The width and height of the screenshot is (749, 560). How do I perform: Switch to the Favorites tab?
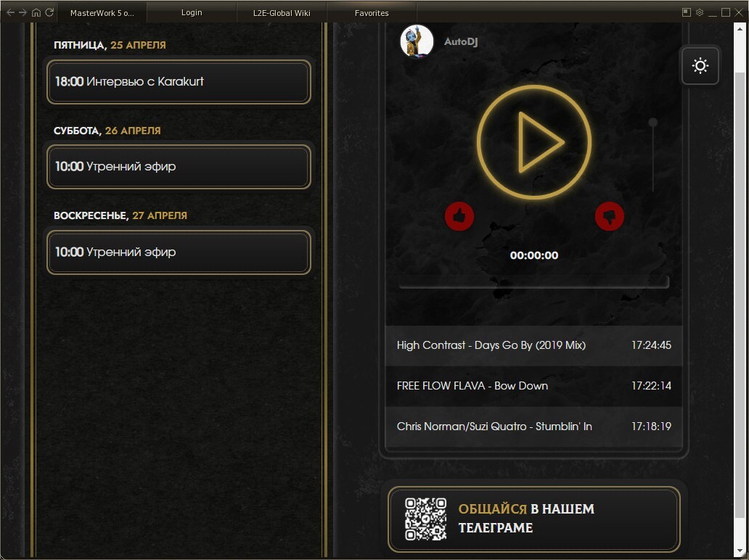[372, 12]
